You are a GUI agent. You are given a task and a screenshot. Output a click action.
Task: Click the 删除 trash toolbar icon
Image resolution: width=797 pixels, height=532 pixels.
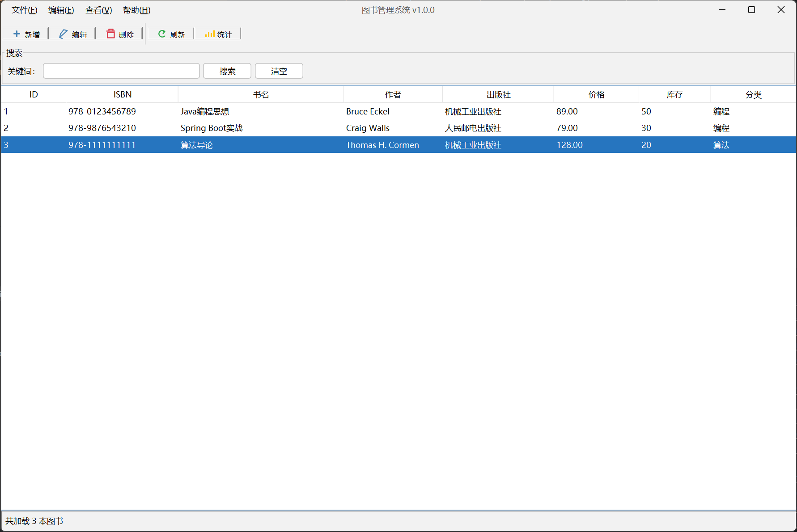tap(110, 34)
